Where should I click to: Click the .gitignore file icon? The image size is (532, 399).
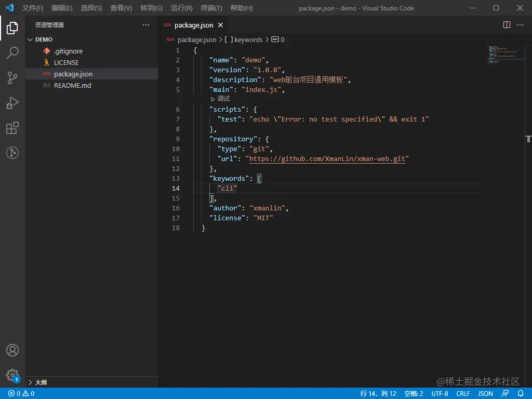[46, 51]
